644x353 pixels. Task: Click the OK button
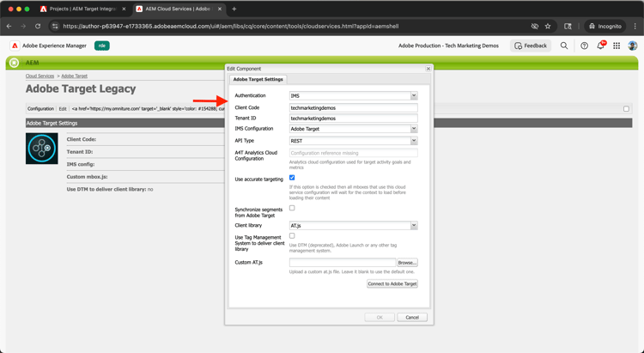(380, 317)
